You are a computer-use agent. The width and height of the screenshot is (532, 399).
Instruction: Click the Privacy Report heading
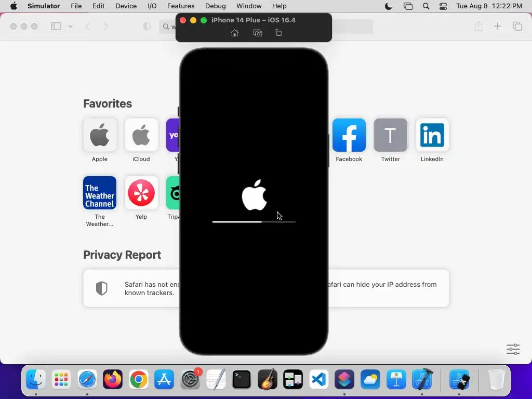(x=122, y=255)
